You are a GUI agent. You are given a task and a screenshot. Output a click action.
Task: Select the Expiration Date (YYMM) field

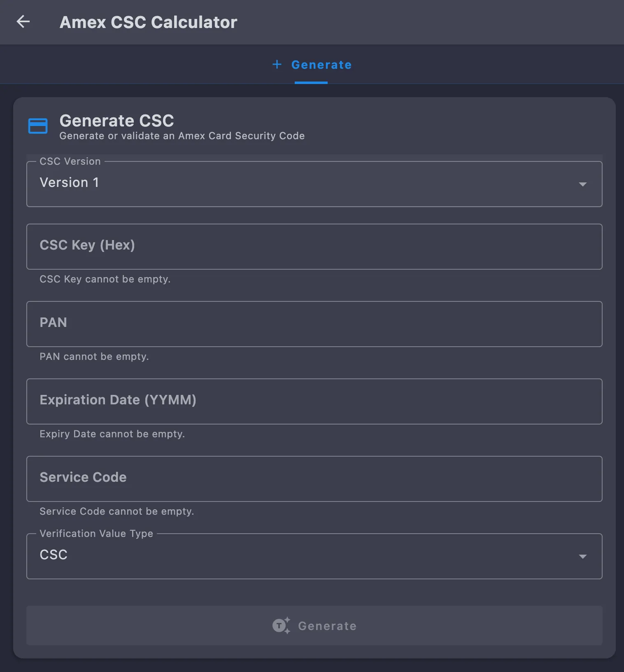click(314, 401)
